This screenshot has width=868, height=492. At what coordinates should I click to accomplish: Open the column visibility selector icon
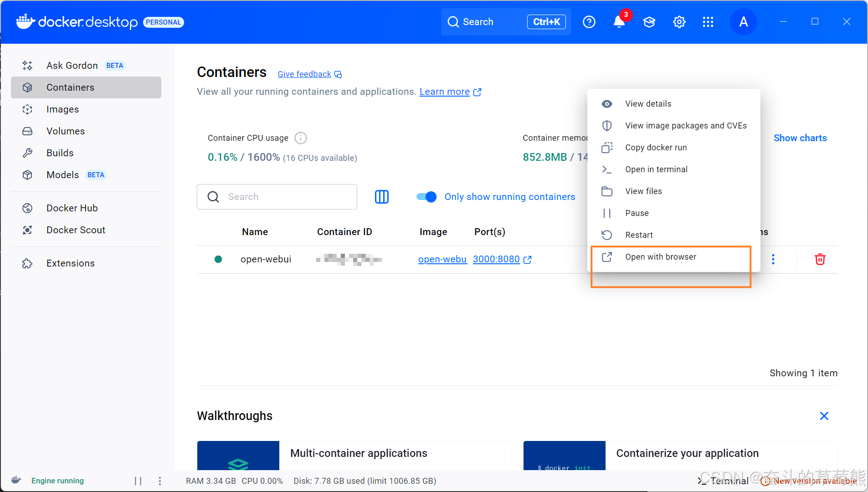(x=382, y=197)
